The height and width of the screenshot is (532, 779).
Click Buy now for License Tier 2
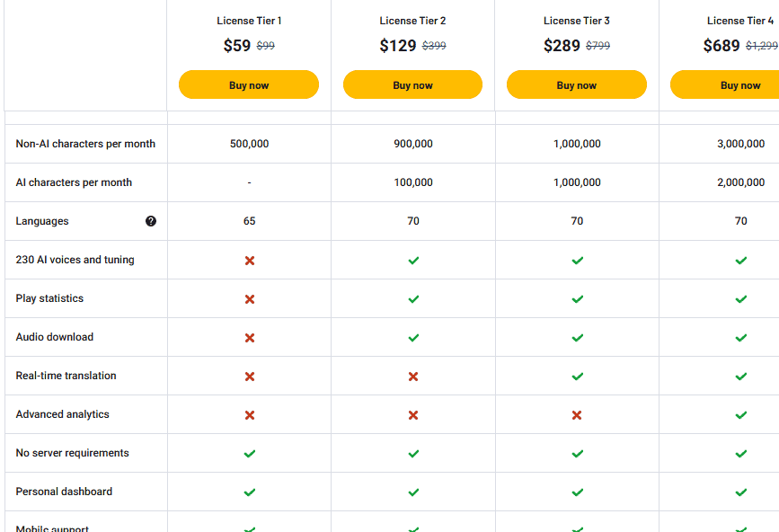[412, 84]
